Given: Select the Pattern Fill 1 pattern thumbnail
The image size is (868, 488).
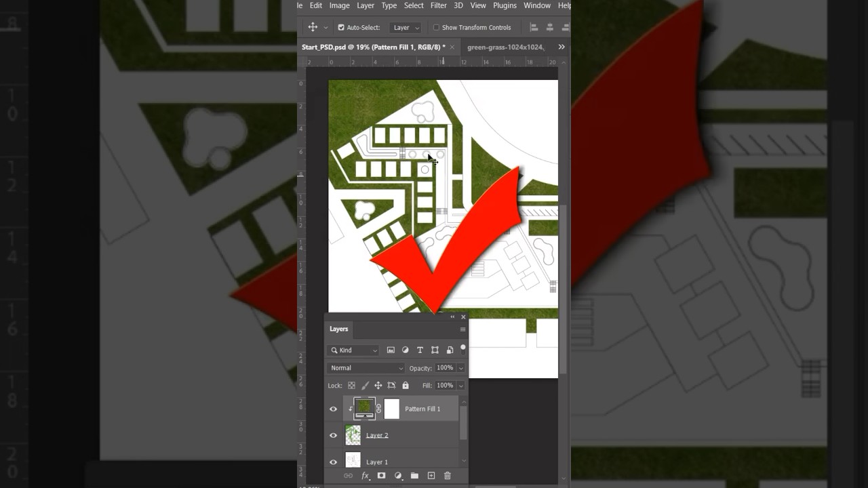Looking at the screenshot, I should point(364,409).
